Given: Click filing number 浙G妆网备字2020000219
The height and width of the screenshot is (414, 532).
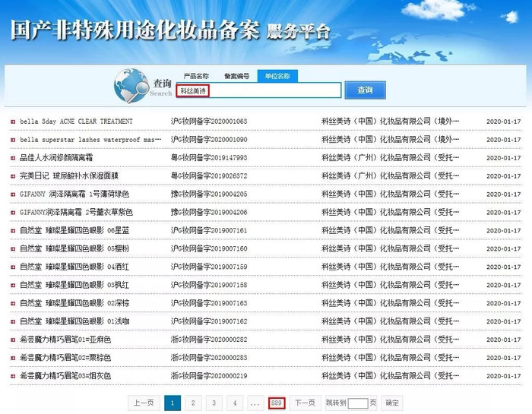Looking at the screenshot, I should (x=209, y=376).
